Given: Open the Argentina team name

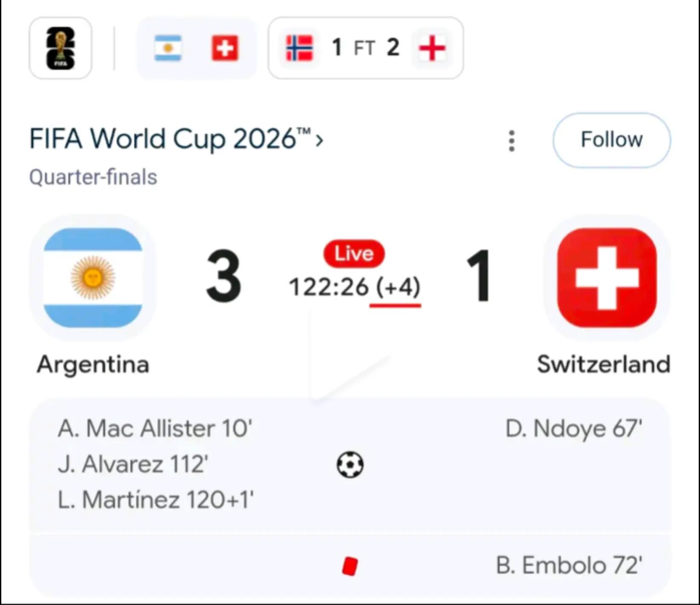Looking at the screenshot, I should click(93, 364).
